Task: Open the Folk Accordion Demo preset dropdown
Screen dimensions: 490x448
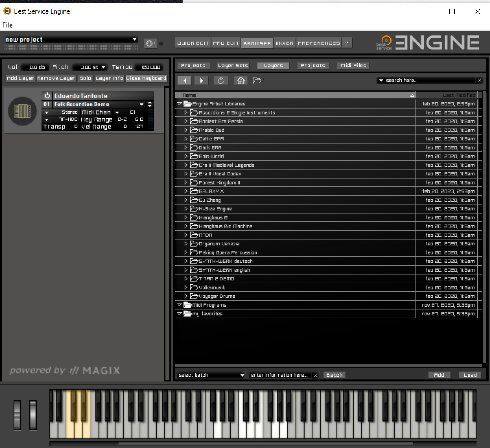Action: click(142, 104)
